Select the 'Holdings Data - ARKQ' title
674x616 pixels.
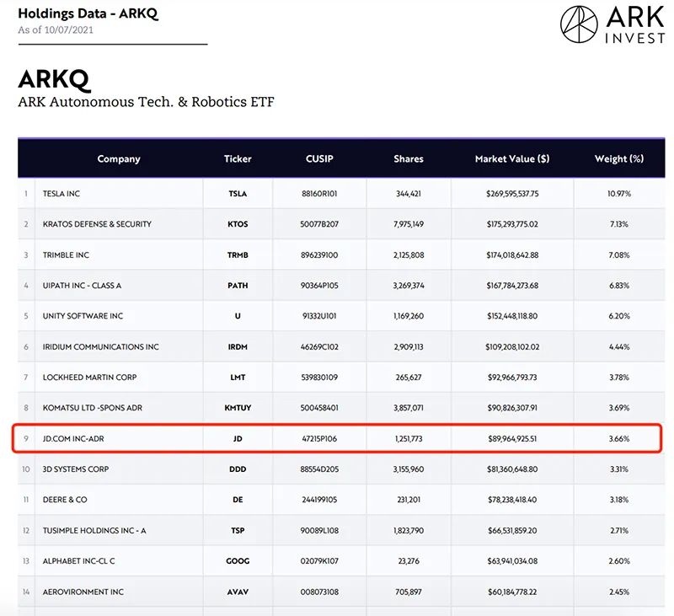click(88, 13)
